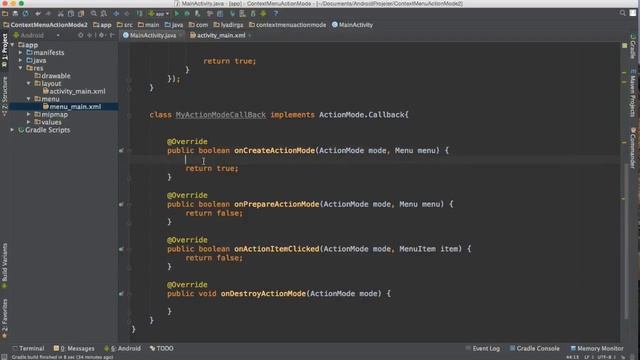Click the com breadcrumb folder
The width and height of the screenshot is (640, 360).
(x=198, y=25)
